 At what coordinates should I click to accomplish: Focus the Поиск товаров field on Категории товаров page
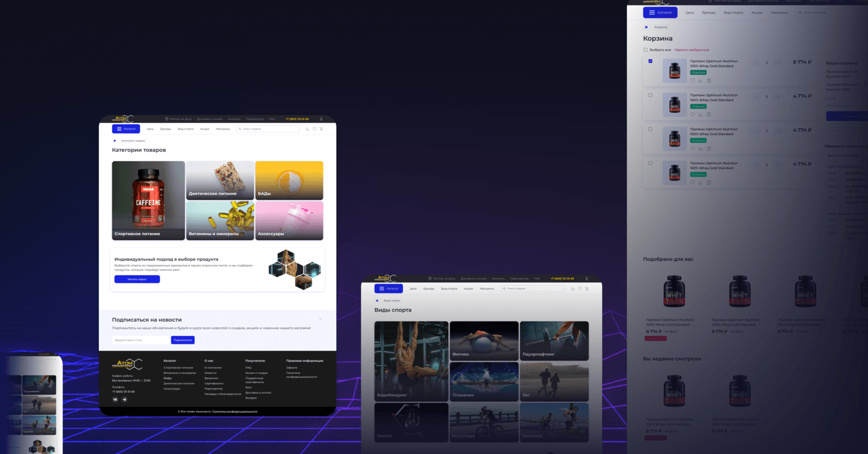(x=268, y=129)
